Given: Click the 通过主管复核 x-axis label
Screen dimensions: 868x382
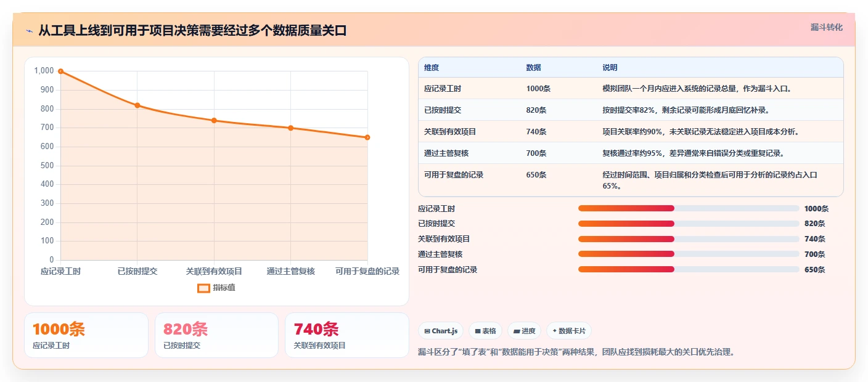Looking at the screenshot, I should click(x=291, y=271).
